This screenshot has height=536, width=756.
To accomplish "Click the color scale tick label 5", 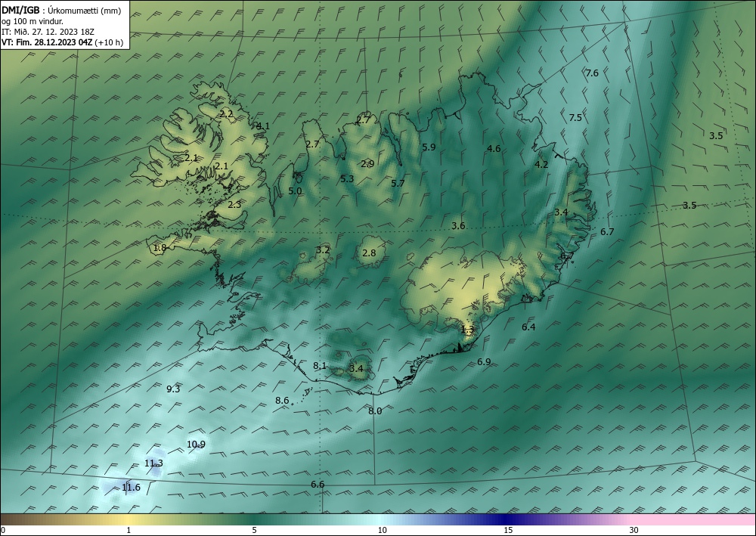I will point(254,531).
